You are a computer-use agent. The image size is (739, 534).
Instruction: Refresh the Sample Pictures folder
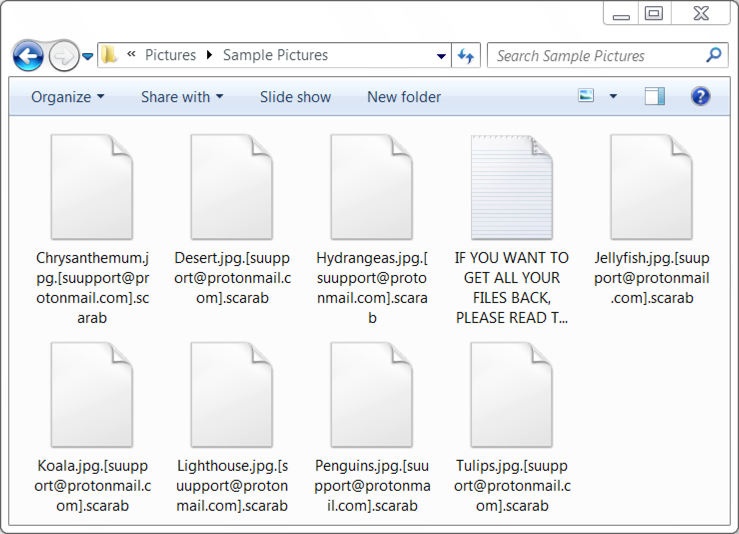click(466, 56)
